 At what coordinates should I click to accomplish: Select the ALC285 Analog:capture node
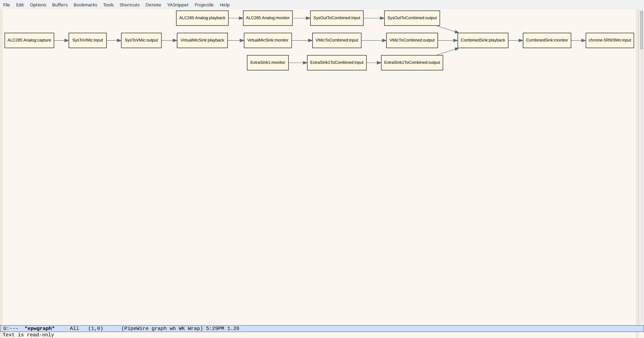[29, 40]
